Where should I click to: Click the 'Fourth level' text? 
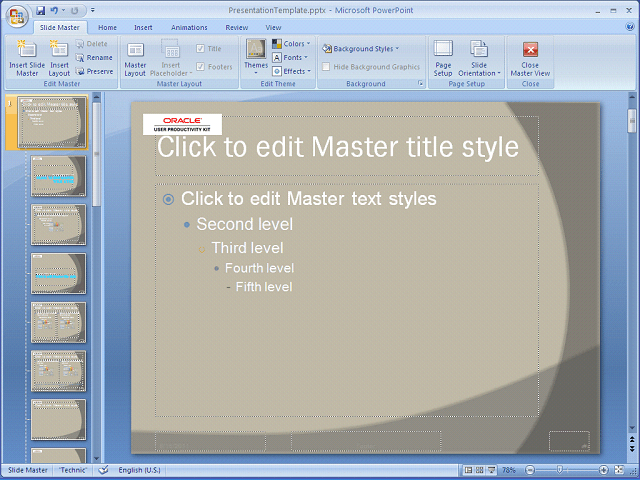[259, 268]
